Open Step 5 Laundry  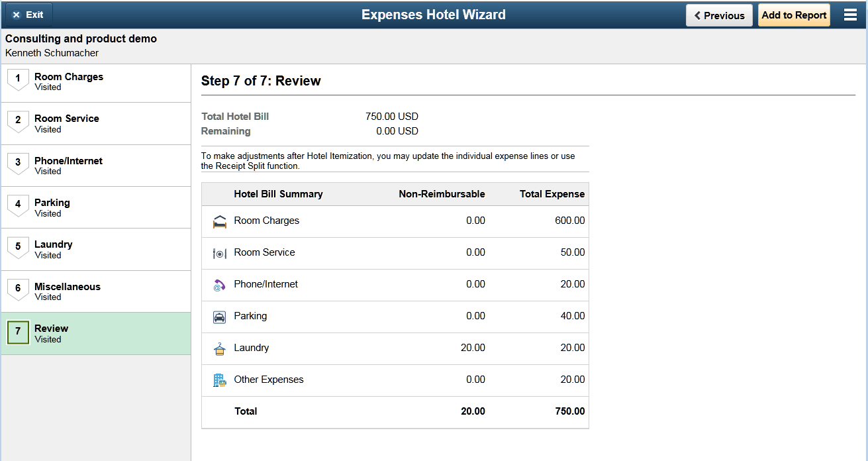click(x=96, y=249)
